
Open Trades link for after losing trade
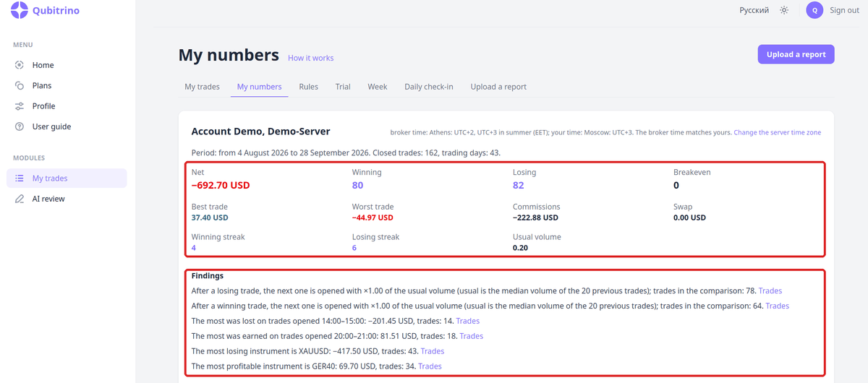pos(770,291)
